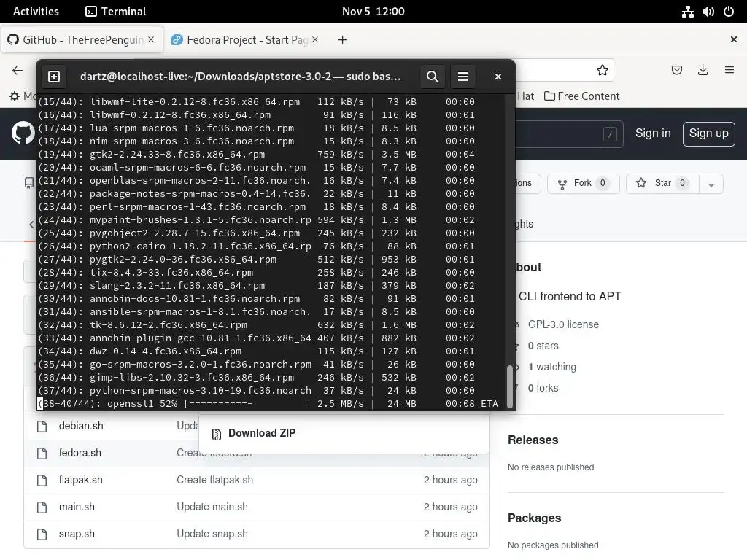Click the file icon beside main.sh
This screenshot has height=560, width=747.
click(x=42, y=507)
